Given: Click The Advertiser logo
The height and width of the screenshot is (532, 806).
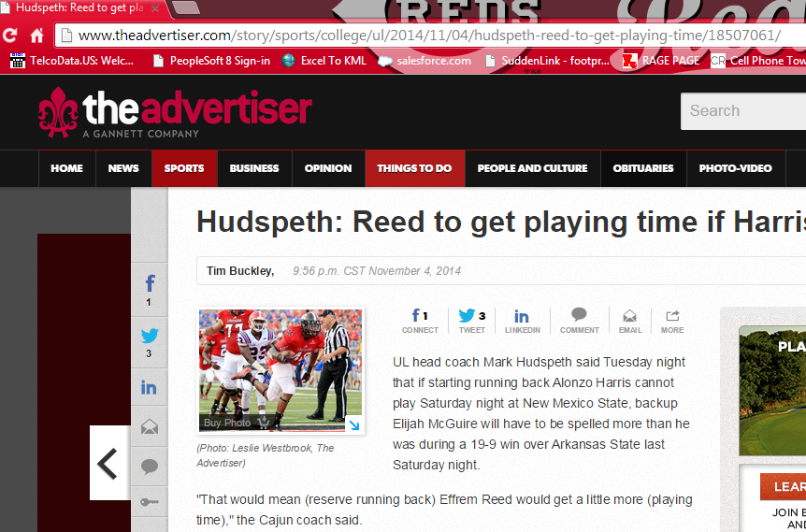Looking at the screenshot, I should click(175, 112).
